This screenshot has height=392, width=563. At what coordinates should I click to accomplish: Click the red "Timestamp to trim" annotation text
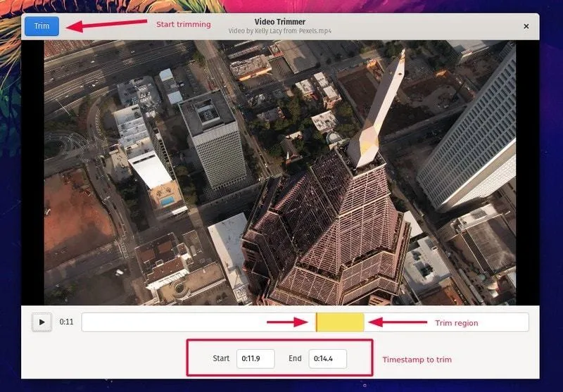[417, 360]
